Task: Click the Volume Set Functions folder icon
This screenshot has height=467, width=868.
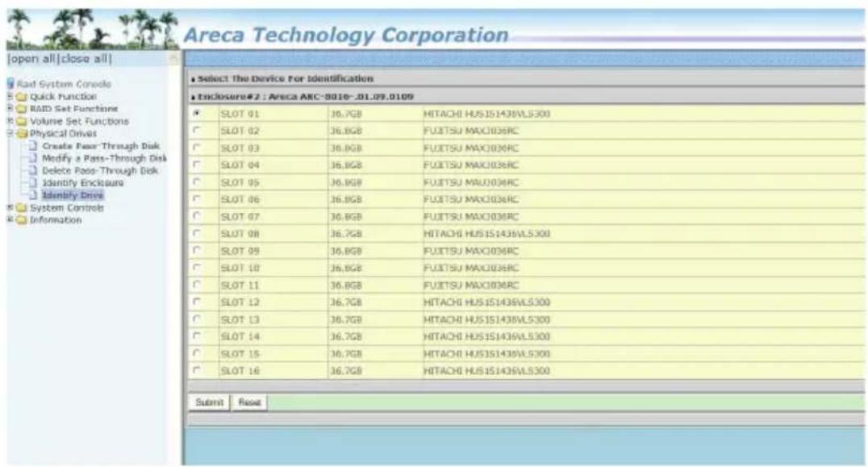Action: [22, 121]
